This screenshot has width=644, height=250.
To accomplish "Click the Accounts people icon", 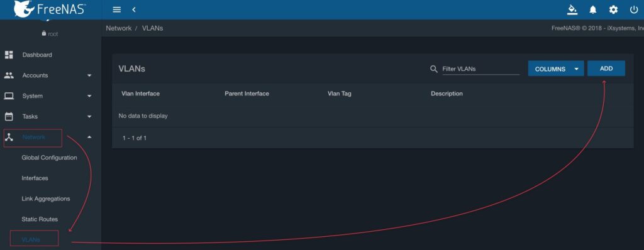I will pos(9,75).
